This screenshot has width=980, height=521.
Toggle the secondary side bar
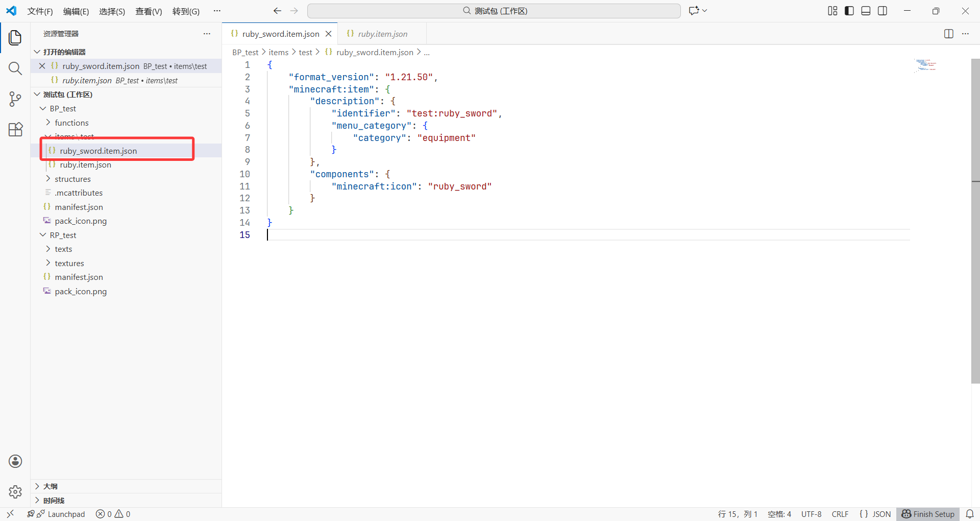[883, 11]
